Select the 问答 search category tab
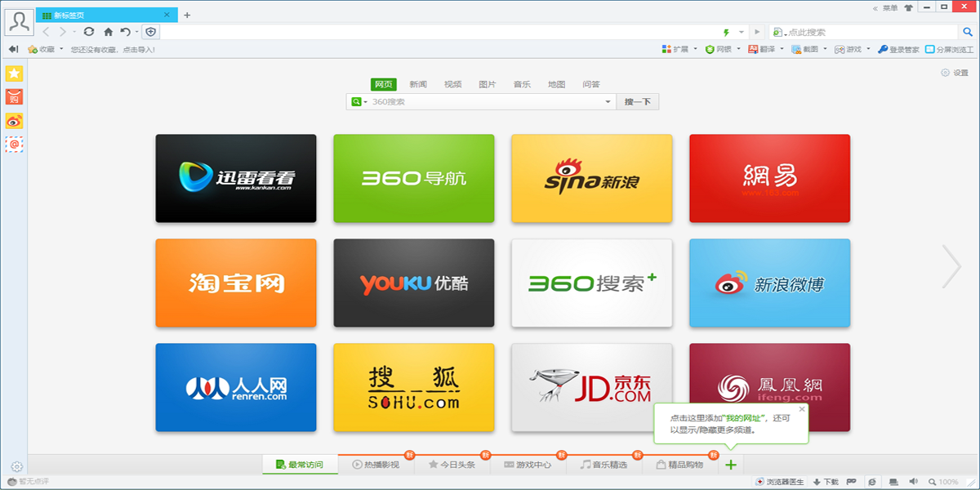Viewport: 980px width, 490px height. click(x=591, y=84)
